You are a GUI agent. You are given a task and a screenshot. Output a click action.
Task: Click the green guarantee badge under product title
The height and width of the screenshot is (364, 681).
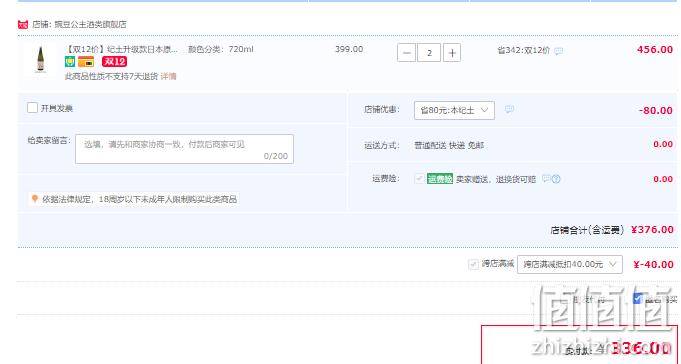(70, 62)
